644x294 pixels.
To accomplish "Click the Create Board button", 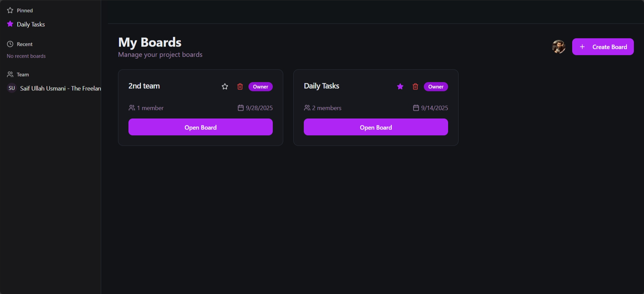I will 603,47.
